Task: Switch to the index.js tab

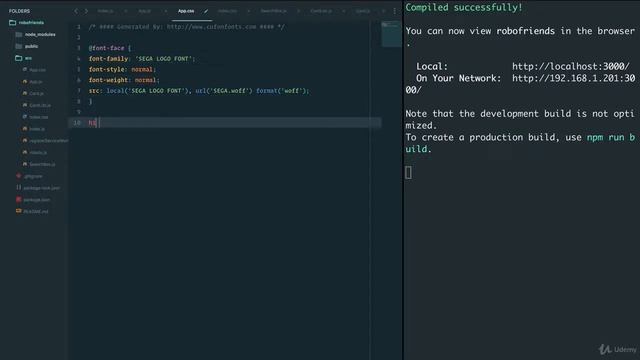Action: [105, 11]
